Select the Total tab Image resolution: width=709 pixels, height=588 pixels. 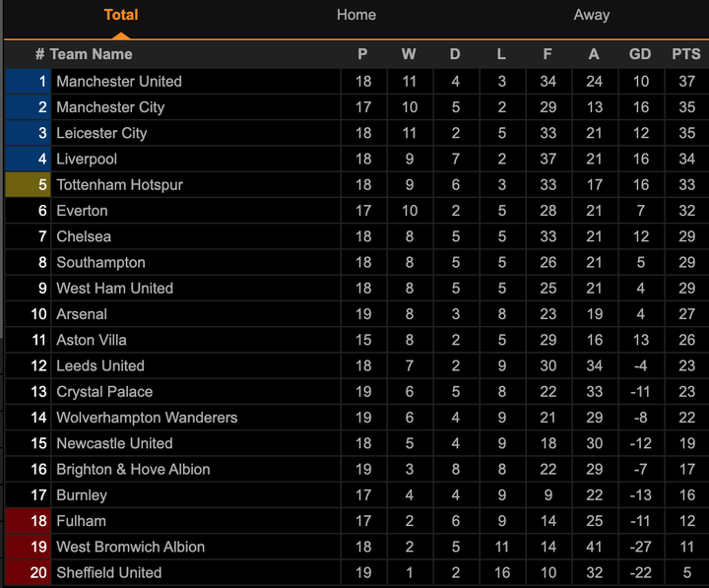click(121, 15)
